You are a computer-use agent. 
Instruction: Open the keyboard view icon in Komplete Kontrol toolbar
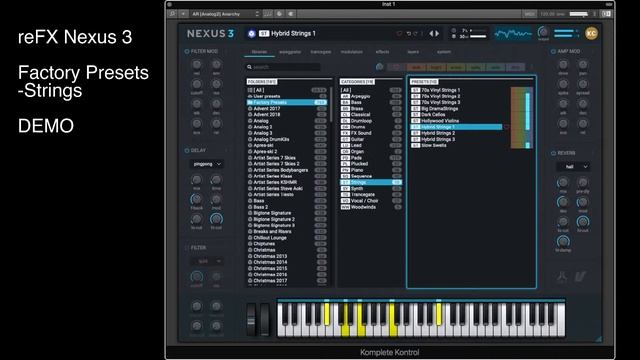[x=268, y=14]
